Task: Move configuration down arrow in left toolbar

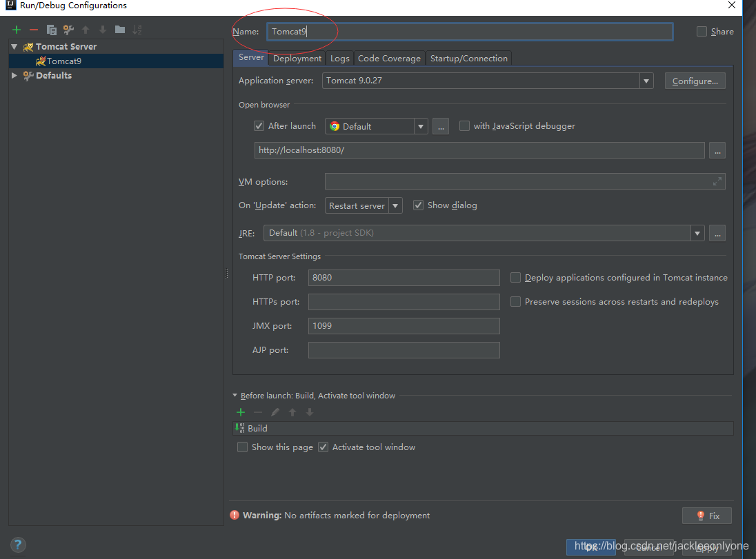Action: click(x=103, y=30)
